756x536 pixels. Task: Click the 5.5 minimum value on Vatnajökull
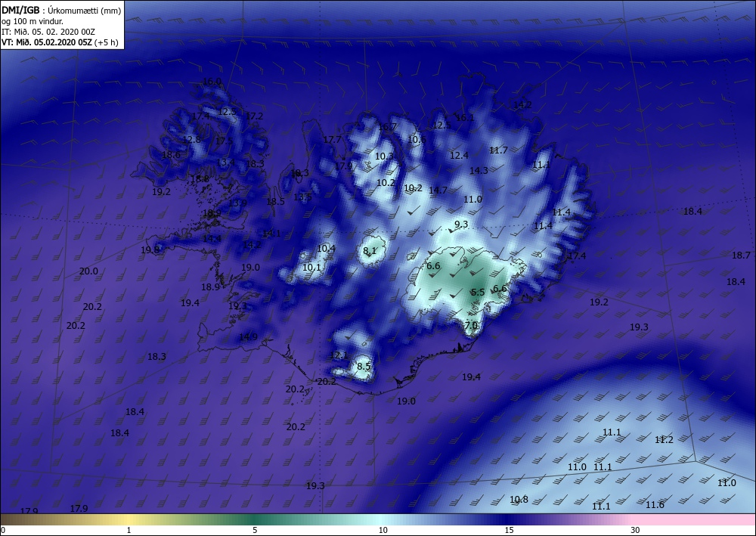tap(477, 293)
